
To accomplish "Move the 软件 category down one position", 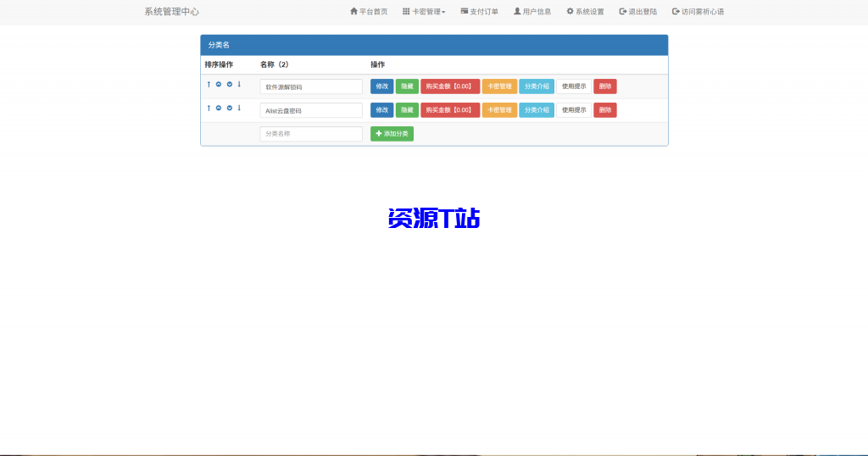I will tap(229, 84).
